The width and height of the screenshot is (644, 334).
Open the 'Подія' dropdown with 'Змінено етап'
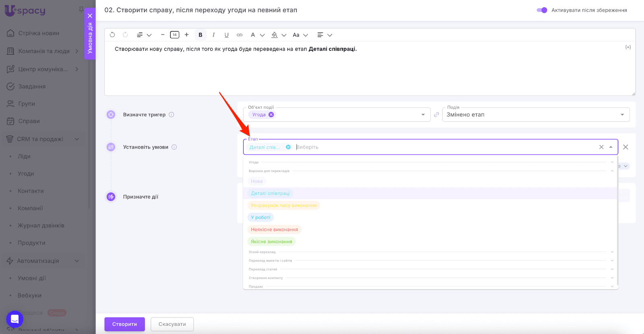(535, 115)
